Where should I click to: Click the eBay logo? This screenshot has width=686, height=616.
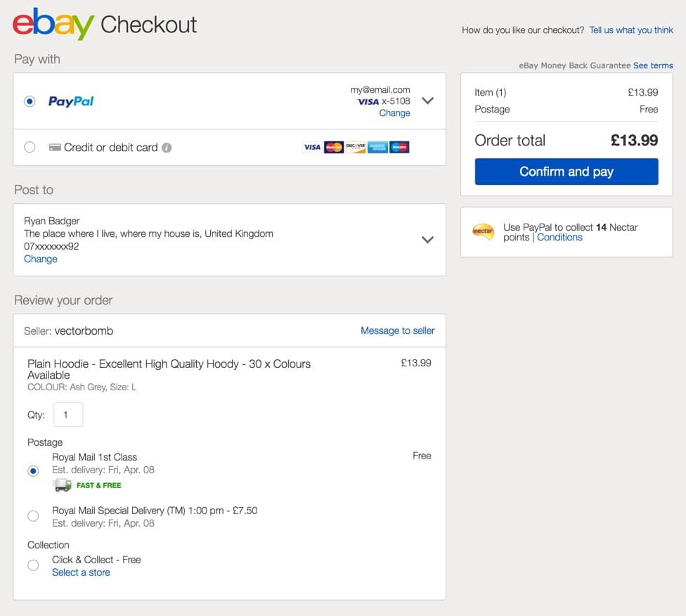(x=53, y=24)
